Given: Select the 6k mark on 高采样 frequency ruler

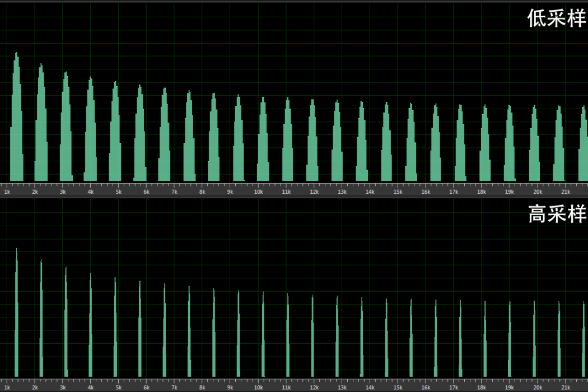Looking at the screenshot, I should 146,388.
